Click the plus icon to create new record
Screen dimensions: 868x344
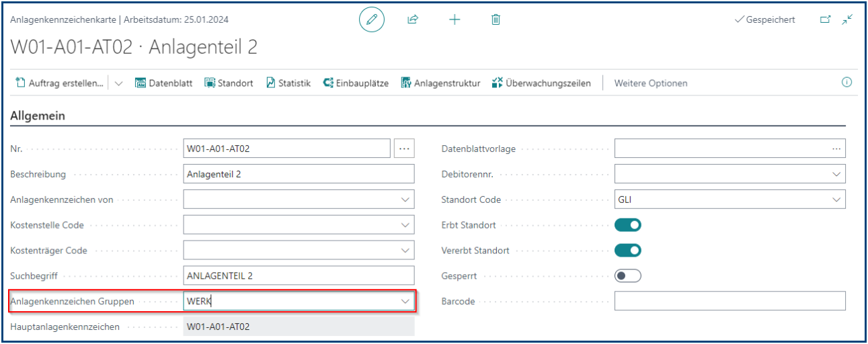[455, 20]
